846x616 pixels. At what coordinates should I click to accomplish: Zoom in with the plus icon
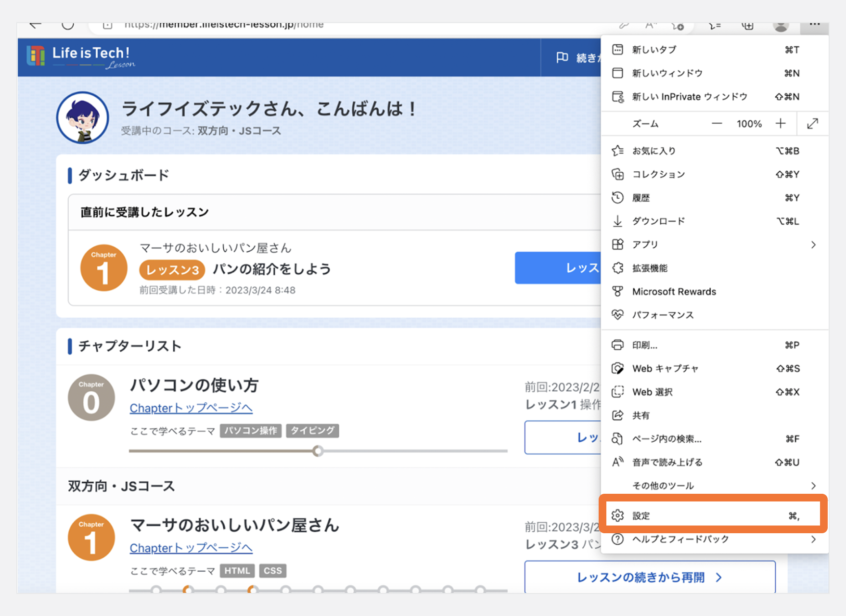coord(781,124)
